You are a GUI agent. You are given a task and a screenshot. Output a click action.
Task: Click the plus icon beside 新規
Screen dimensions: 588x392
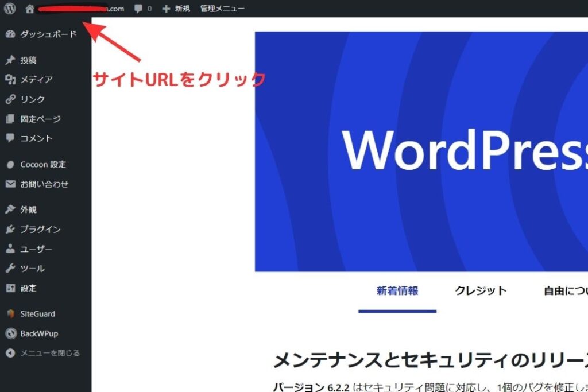[166, 9]
